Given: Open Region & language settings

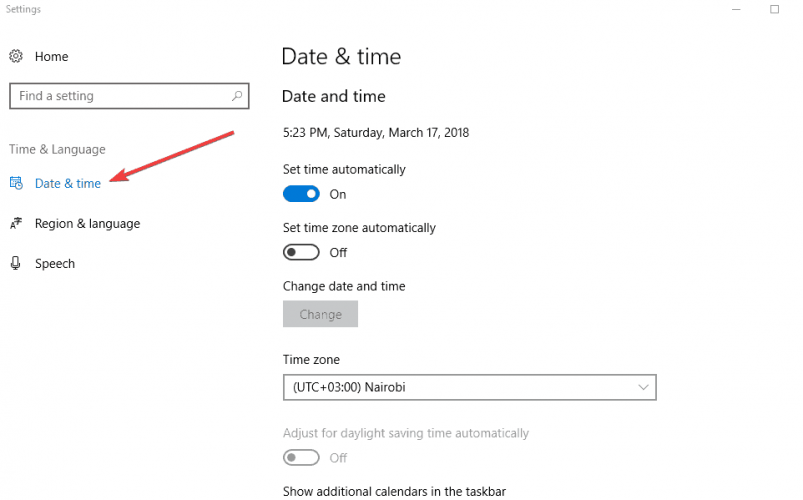Looking at the screenshot, I should coord(88,224).
